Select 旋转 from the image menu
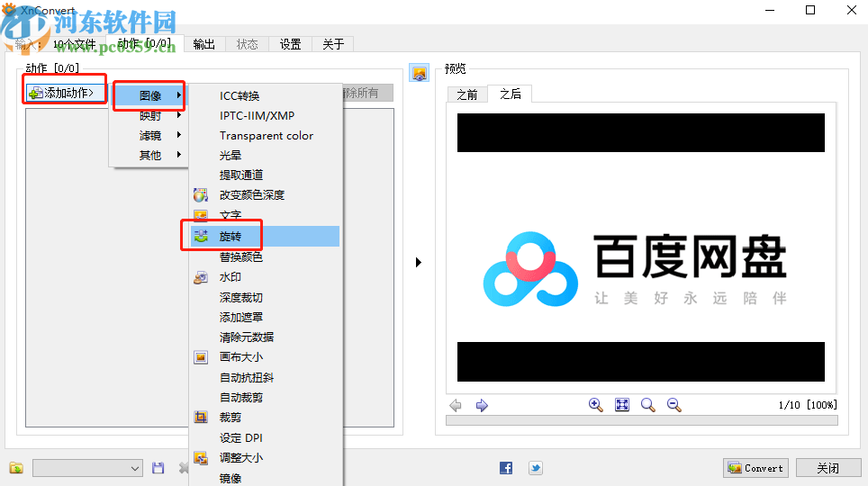Image resolution: width=868 pixels, height=486 pixels. pyautogui.click(x=231, y=236)
